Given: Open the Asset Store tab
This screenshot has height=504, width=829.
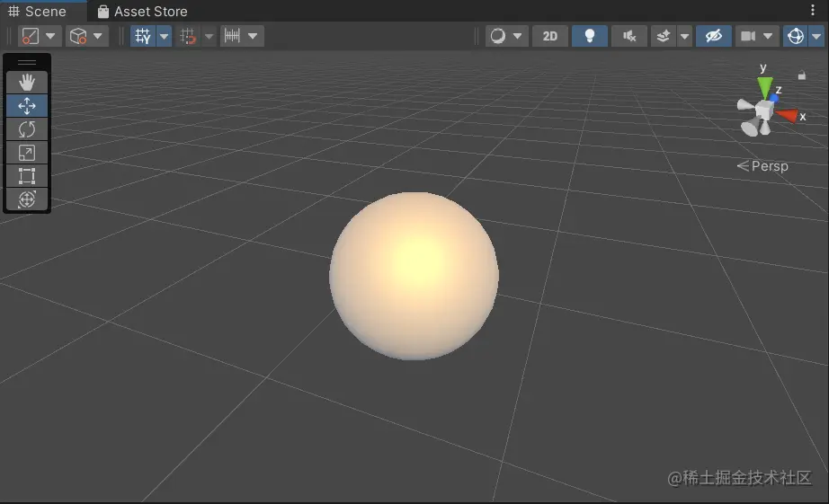Looking at the screenshot, I should (x=143, y=11).
